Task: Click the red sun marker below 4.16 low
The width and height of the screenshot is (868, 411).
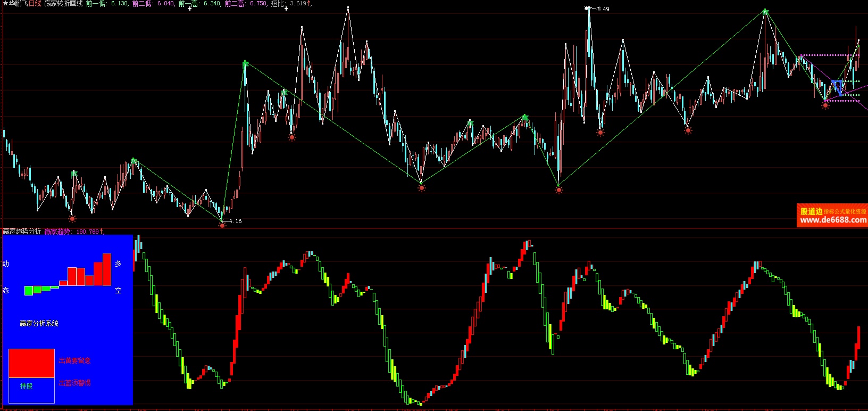Action: click(222, 226)
